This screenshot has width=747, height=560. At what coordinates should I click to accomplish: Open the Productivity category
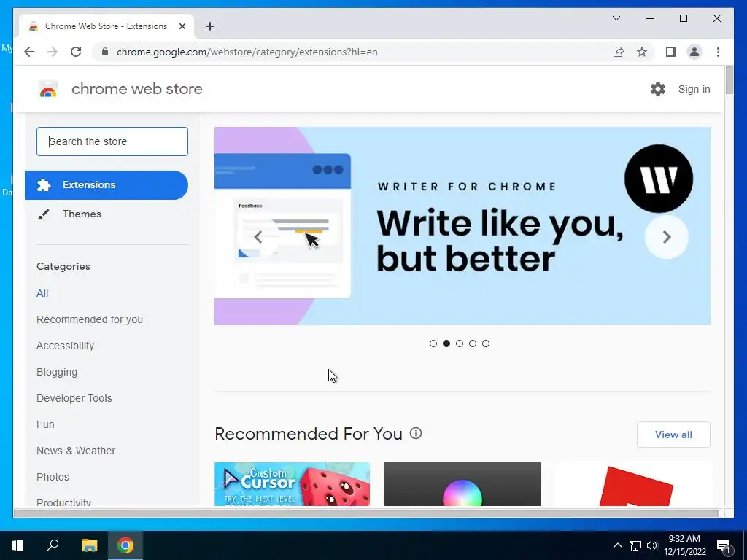(x=64, y=502)
